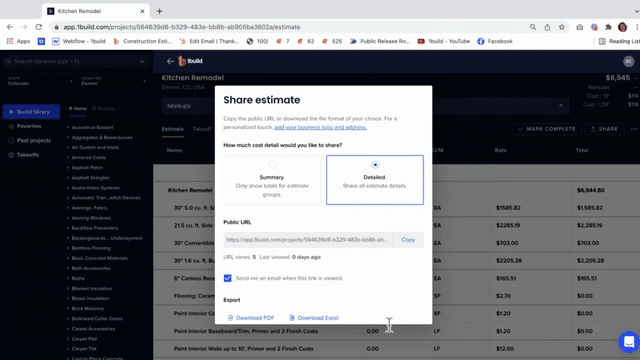Click the zoom magnifier icon in address bar

coord(533,27)
